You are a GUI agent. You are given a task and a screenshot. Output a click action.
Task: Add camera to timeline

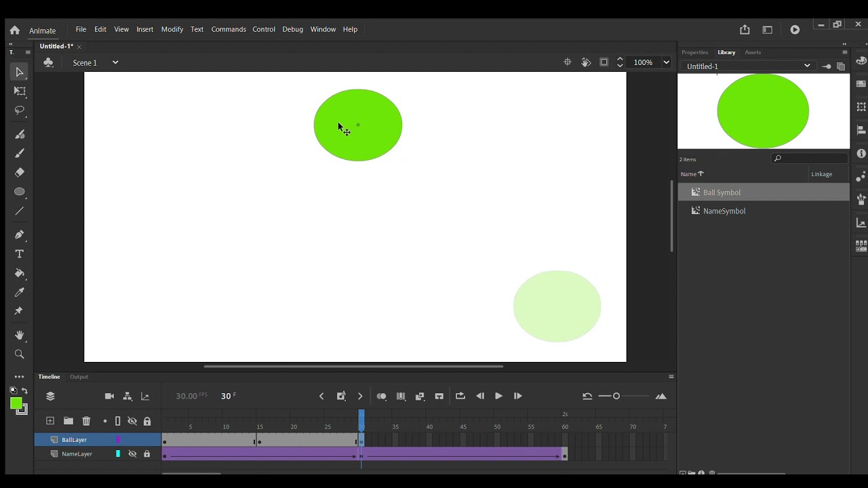tap(109, 396)
